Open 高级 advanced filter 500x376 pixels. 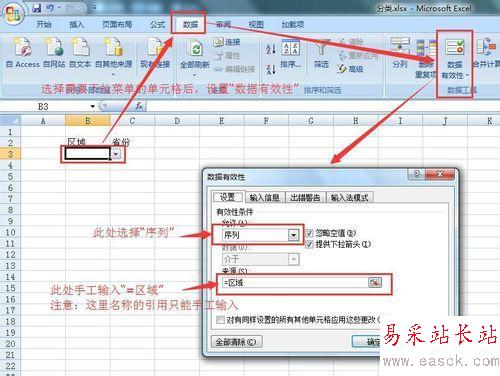coord(350,69)
